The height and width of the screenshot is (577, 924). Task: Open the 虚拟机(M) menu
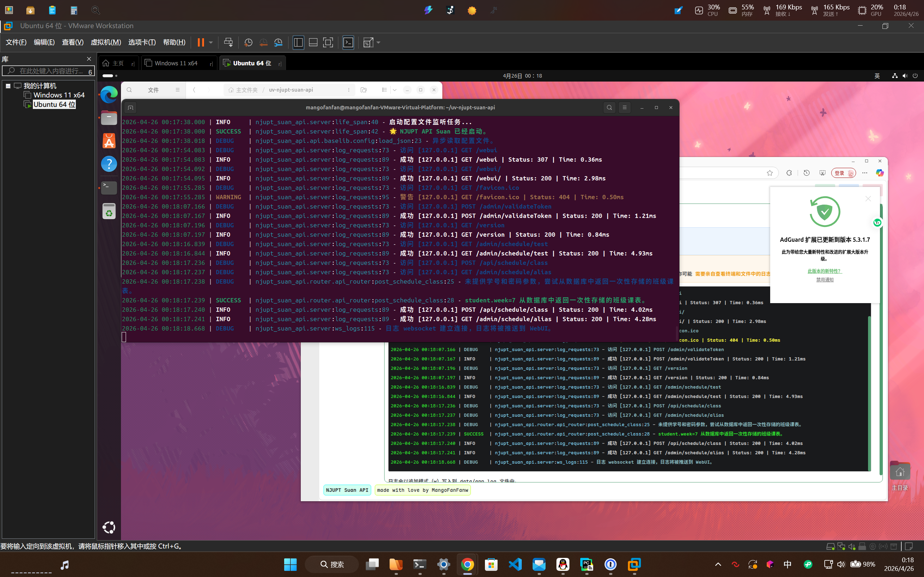106,42
